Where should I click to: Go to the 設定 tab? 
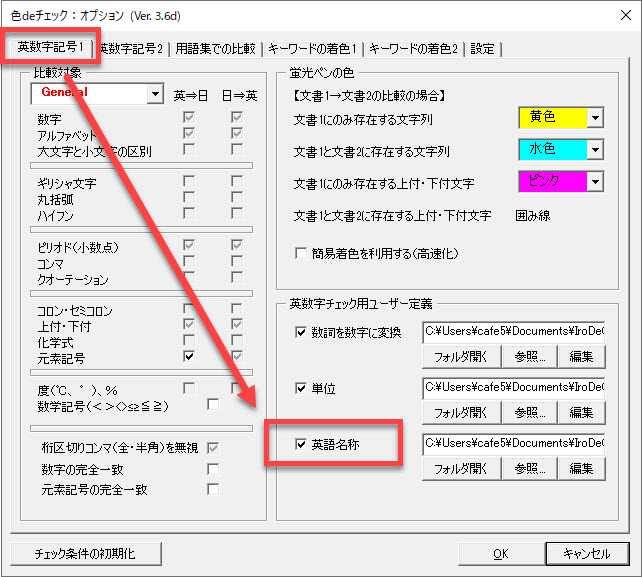482,49
